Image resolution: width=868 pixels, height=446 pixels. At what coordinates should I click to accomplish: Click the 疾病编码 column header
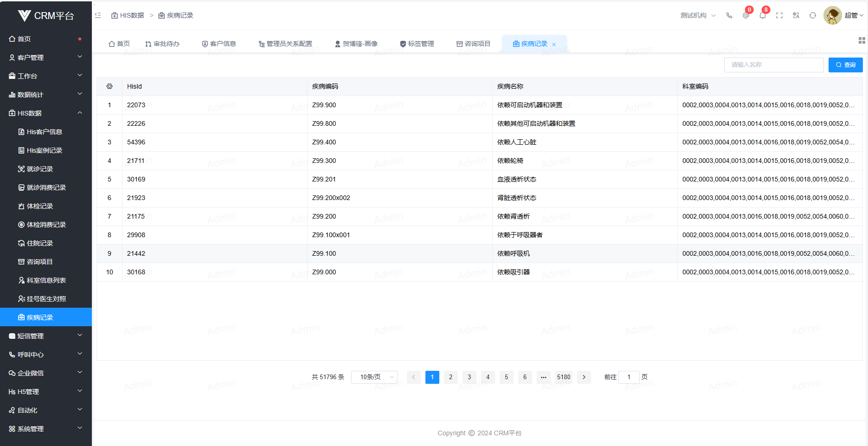399,86
